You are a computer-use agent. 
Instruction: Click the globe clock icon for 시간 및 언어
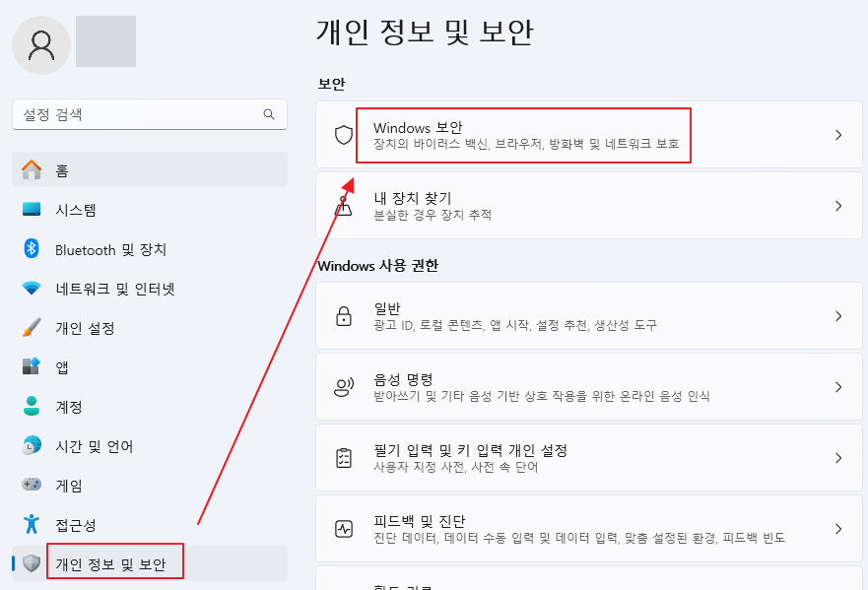pos(32,445)
